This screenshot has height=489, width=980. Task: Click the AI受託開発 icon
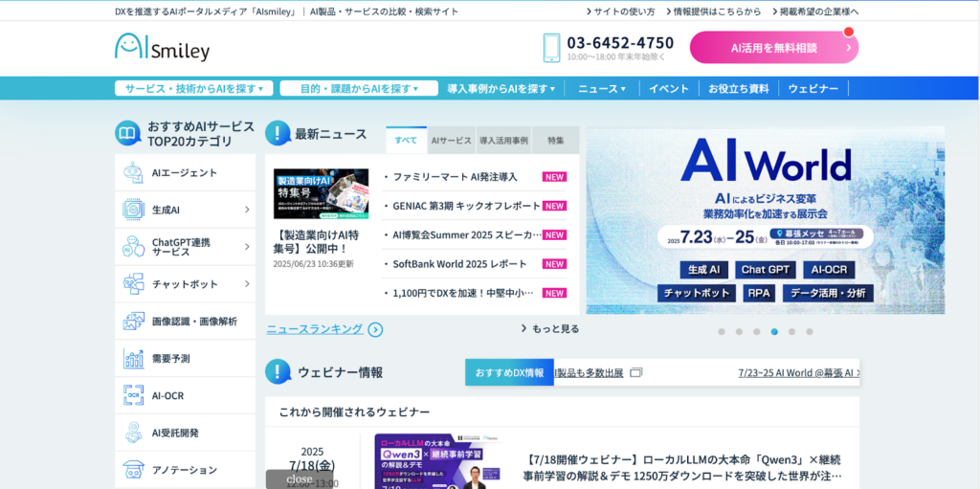click(133, 433)
